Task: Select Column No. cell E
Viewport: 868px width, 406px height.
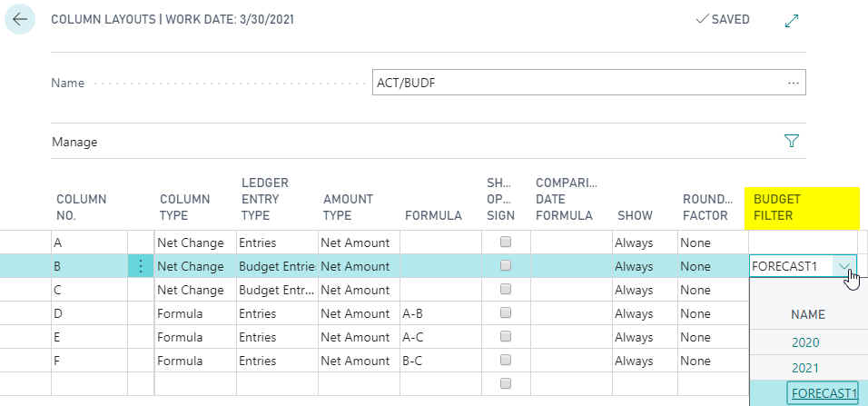Action: tap(89, 337)
